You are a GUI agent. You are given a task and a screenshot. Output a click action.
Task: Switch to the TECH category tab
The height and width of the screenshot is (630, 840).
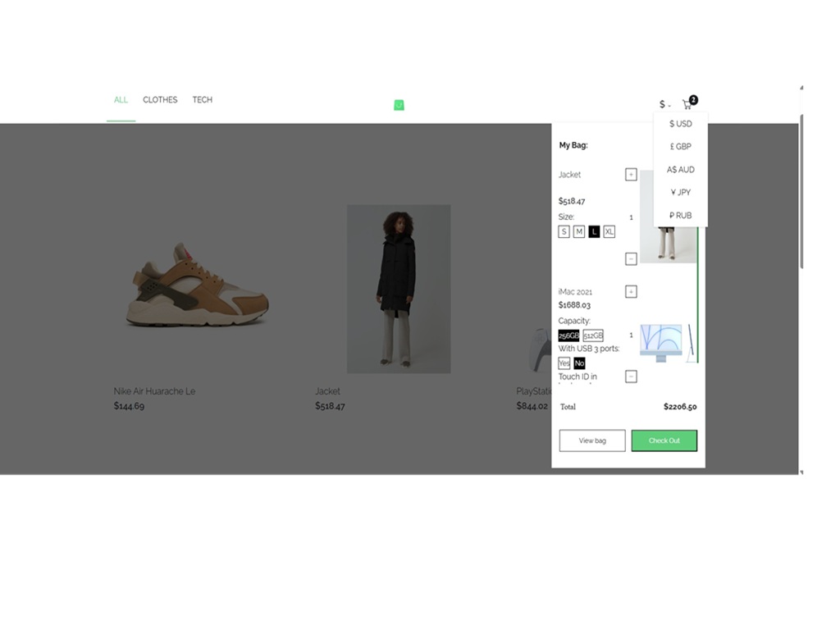[x=202, y=100]
